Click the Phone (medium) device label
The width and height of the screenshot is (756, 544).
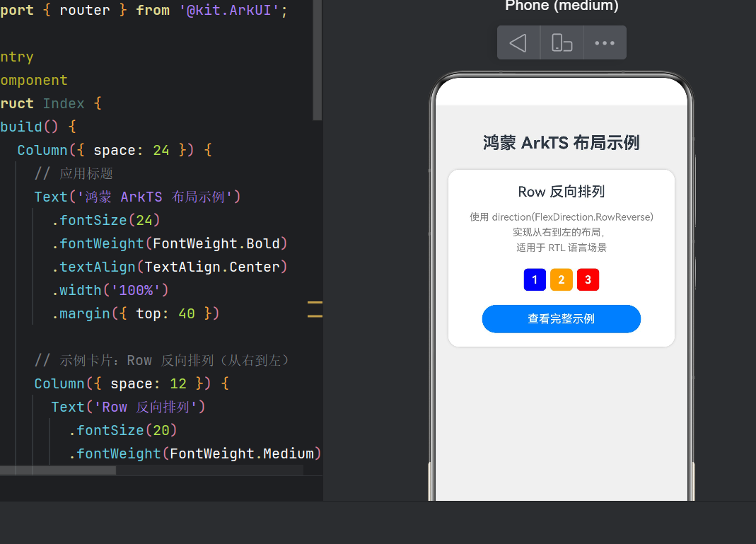(x=562, y=6)
